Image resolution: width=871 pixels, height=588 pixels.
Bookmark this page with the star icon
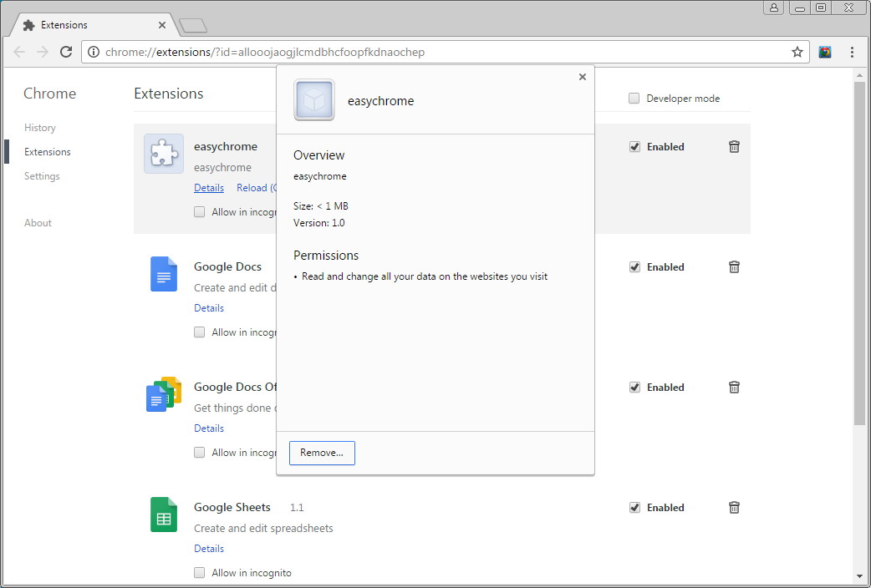[x=797, y=52]
